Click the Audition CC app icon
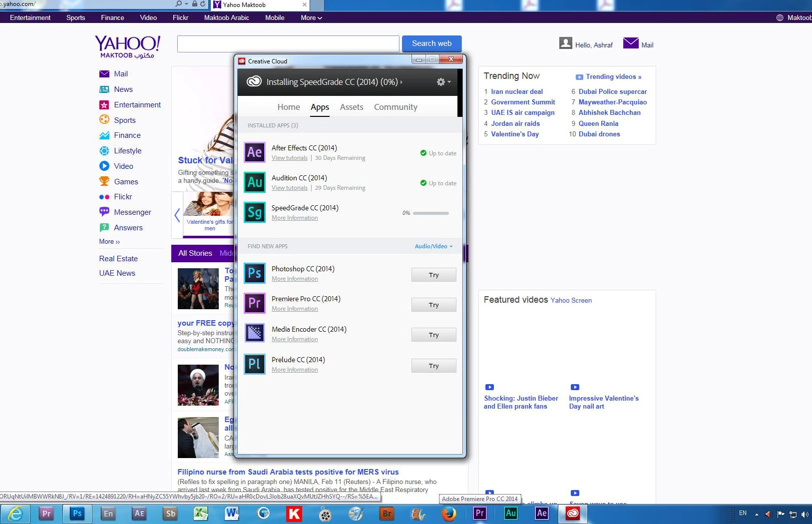Viewport: 812px width, 524px height. coord(254,182)
